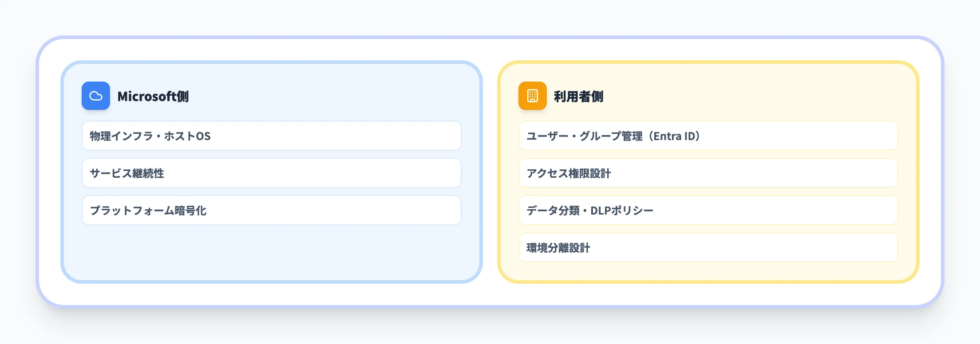Screen dimensions: 980x344
Task: Click the ホストOS text in first row
Action: (x=187, y=136)
